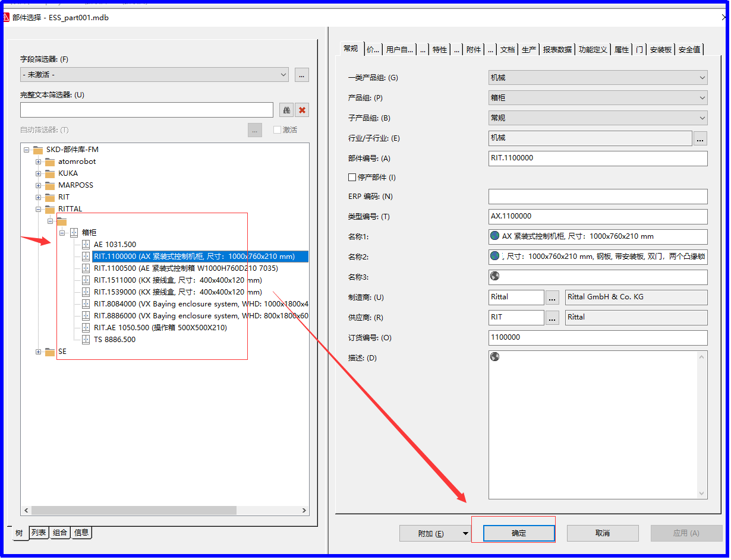Click the 完整文本筛选器 input field

click(x=147, y=110)
